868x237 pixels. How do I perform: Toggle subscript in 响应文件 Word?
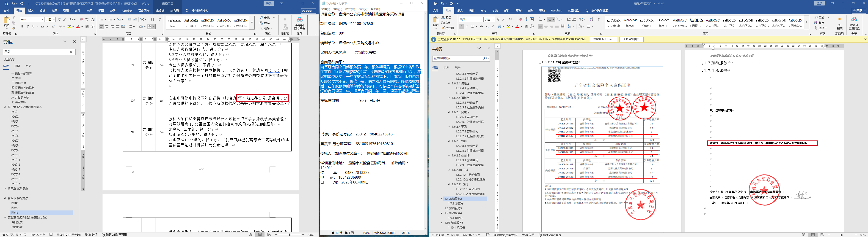click(x=487, y=26)
